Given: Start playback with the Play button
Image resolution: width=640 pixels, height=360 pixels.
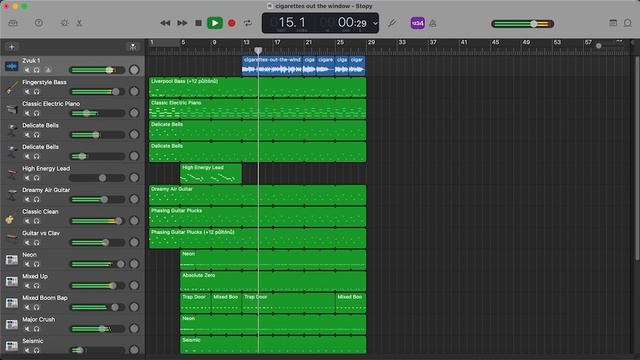Looking at the screenshot, I should pyautogui.click(x=215, y=23).
